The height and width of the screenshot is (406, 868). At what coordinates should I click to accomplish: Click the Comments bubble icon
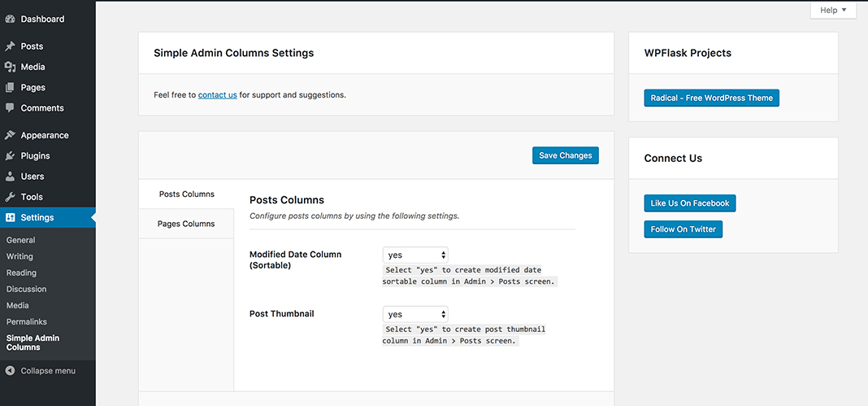click(x=10, y=108)
